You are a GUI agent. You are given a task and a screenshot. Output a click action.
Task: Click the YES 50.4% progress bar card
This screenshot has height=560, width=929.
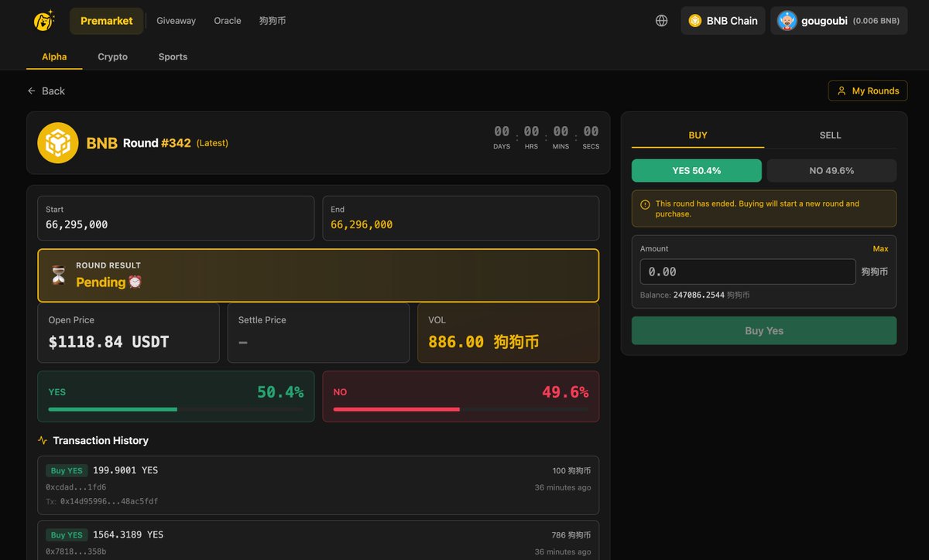point(176,397)
